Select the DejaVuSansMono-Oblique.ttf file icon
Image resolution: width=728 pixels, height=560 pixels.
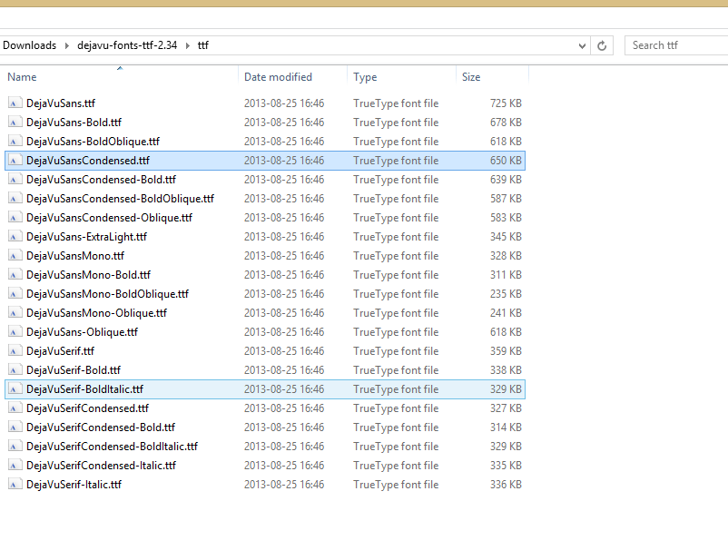point(15,313)
